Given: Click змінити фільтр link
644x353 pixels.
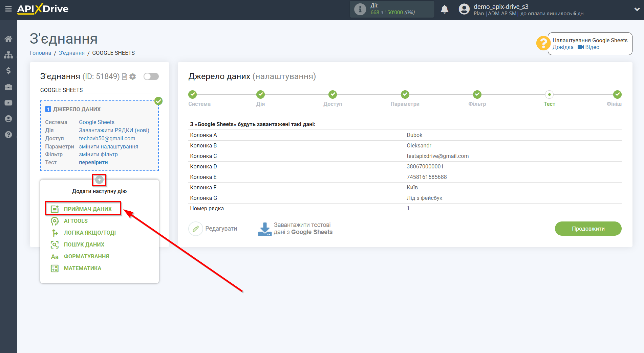Looking at the screenshot, I should [98, 154].
